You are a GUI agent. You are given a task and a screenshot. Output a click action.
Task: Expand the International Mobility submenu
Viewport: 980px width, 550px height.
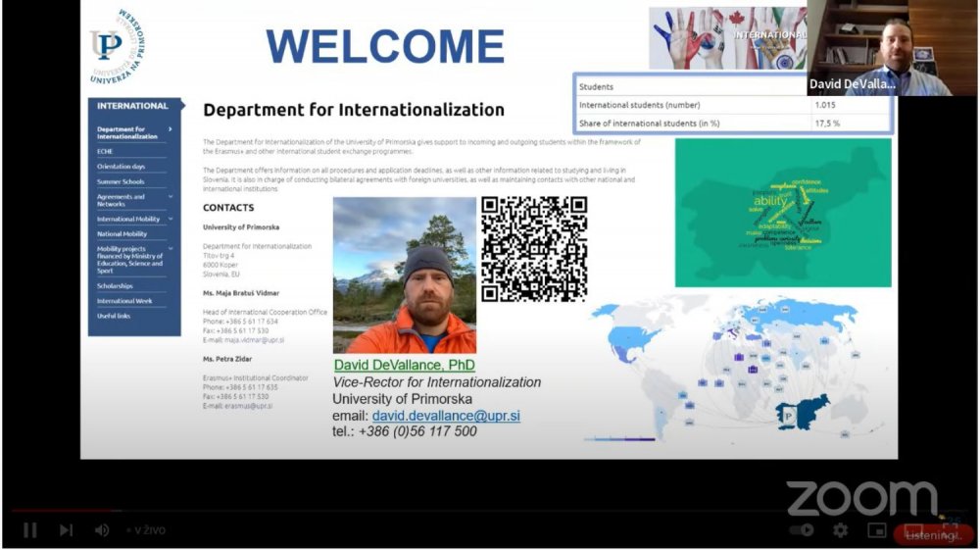(171, 220)
